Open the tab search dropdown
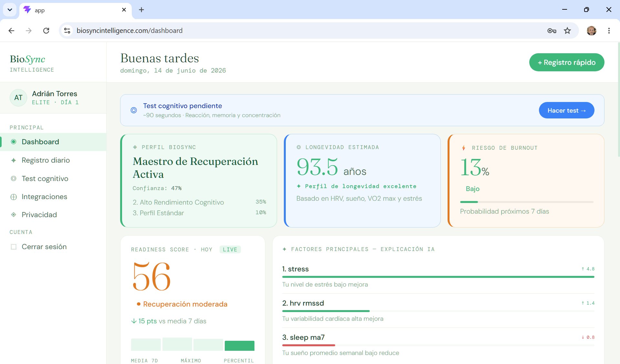This screenshot has width=620, height=364. pos(10,10)
